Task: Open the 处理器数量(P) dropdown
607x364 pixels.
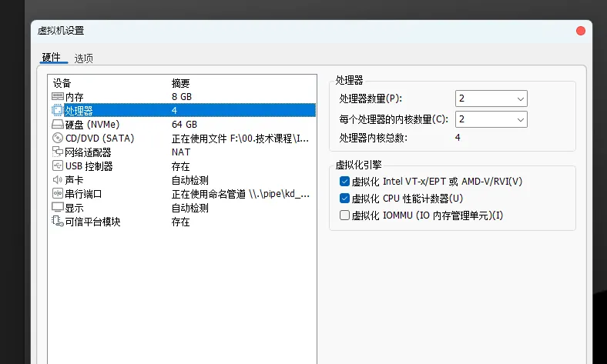Action: (x=491, y=99)
